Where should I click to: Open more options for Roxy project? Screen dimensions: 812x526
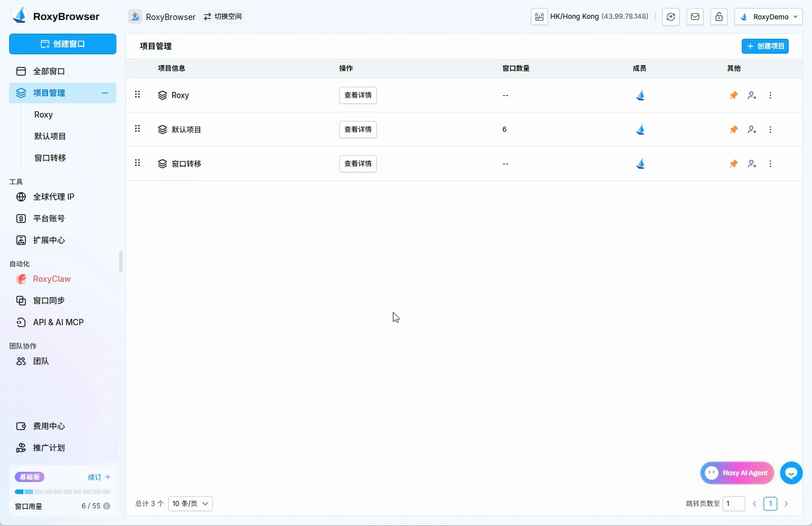[x=770, y=95]
